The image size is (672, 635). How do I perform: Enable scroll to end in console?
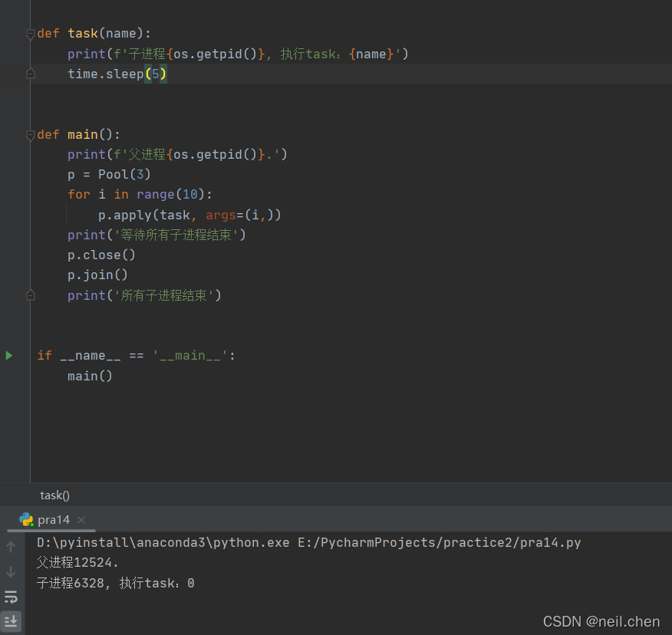tap(11, 621)
